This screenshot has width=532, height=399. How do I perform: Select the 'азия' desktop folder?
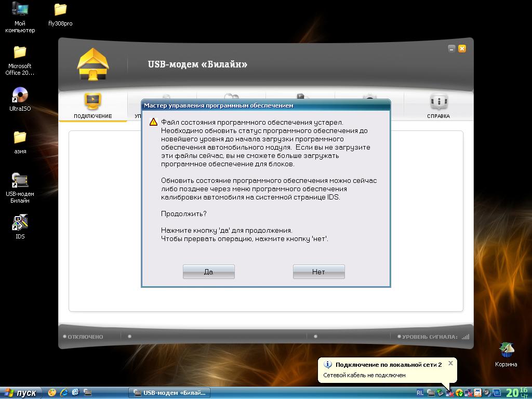coord(20,142)
